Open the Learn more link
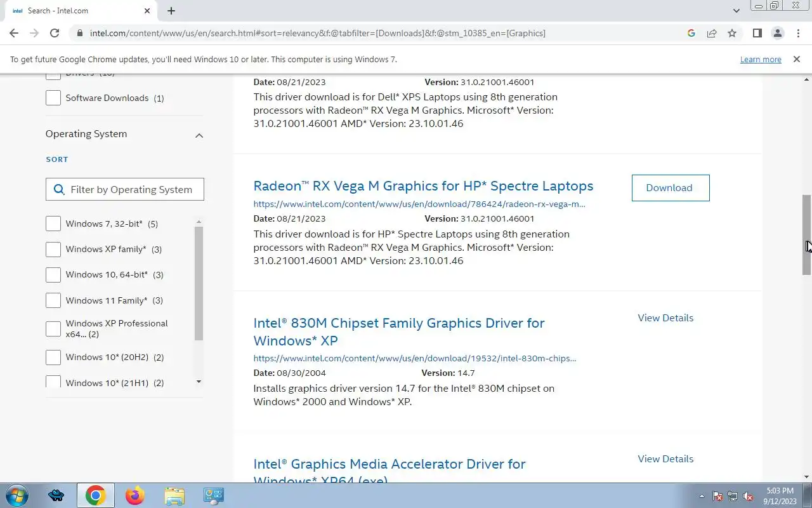This screenshot has width=812, height=508. [761, 59]
